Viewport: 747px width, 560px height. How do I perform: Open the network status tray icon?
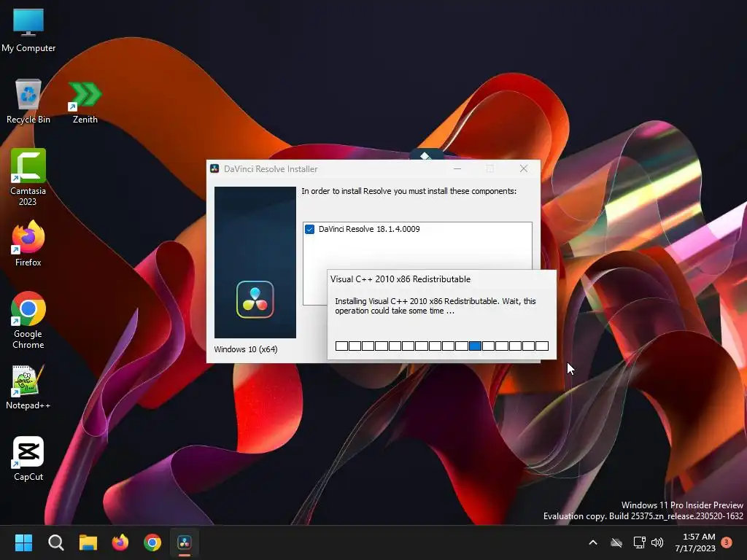[x=639, y=542]
